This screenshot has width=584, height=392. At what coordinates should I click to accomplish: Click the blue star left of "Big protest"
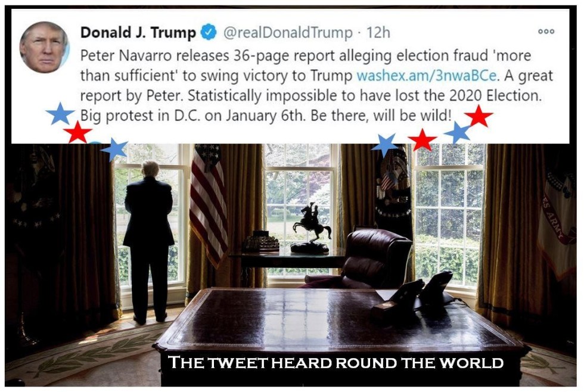(60, 114)
